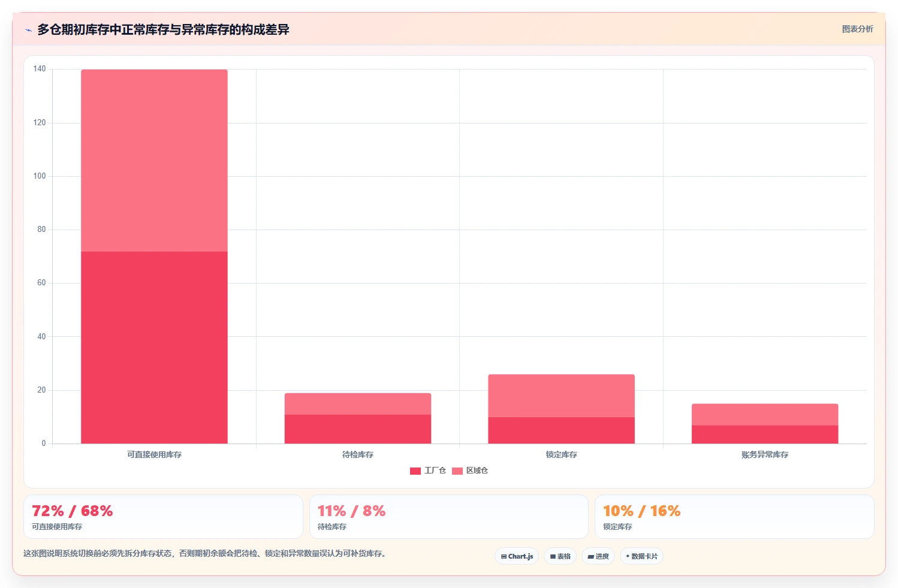Select the 工厂仓 segment of 账务异常库存 bar
This screenshot has height=588, width=898.
pyautogui.click(x=765, y=435)
